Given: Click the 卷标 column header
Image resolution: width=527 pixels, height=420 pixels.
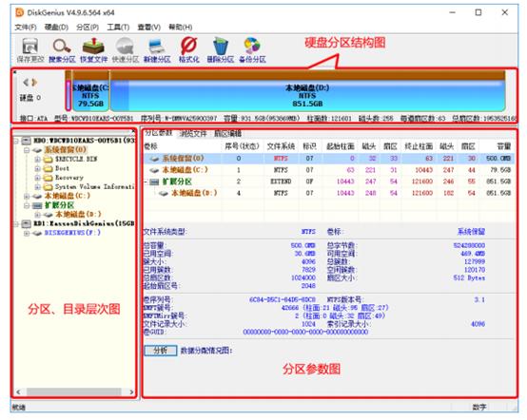Looking at the screenshot, I should pyautogui.click(x=150, y=146).
